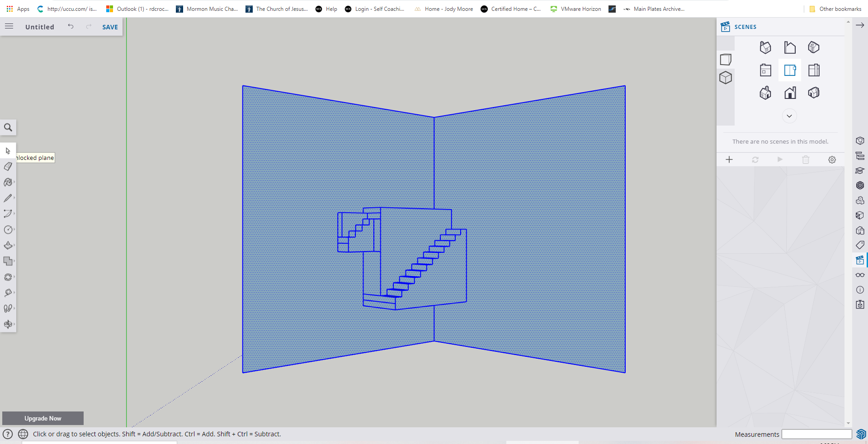Screen dimensions: 868x444
Task: Click the Upgrade Now button
Action: click(x=42, y=418)
